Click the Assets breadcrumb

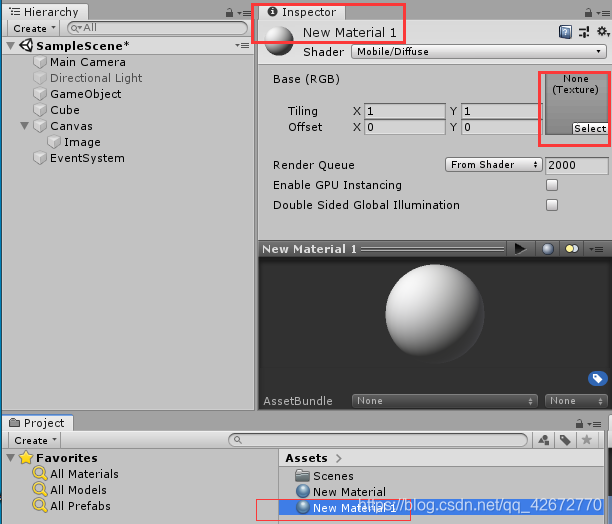tap(306, 458)
